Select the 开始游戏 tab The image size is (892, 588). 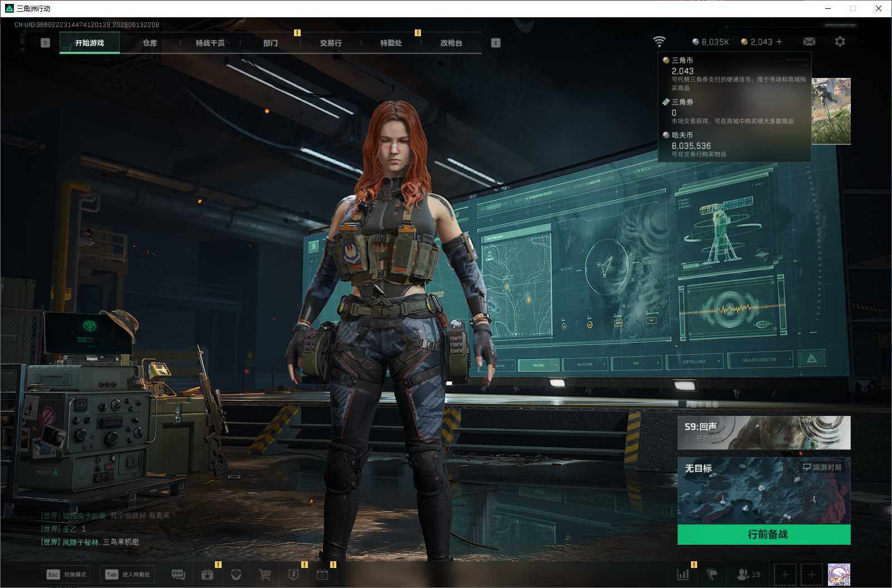(x=90, y=43)
